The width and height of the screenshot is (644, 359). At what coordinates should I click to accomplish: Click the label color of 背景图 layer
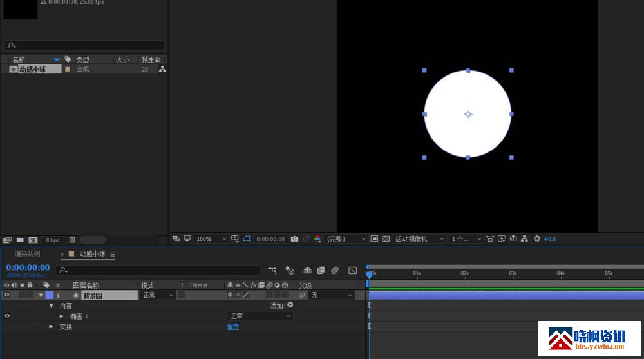coord(50,295)
